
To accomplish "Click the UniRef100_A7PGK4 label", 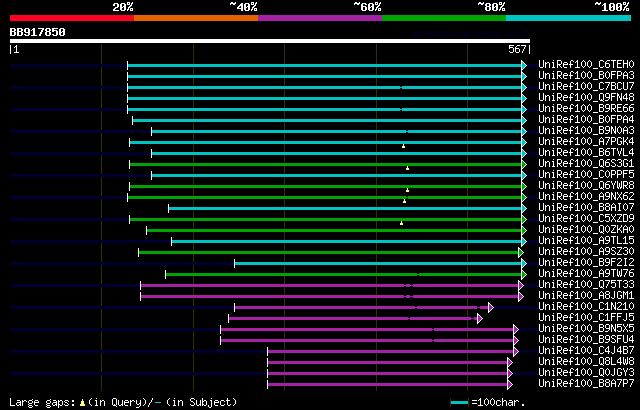I will pos(586,142).
